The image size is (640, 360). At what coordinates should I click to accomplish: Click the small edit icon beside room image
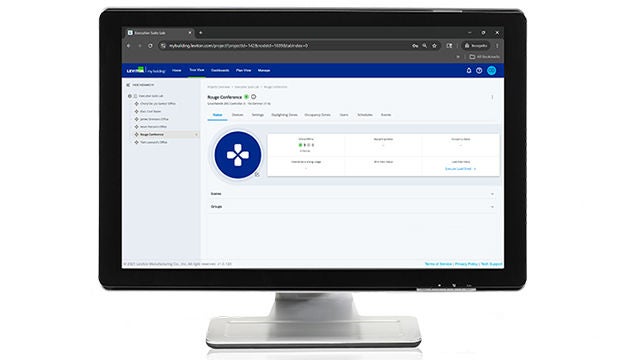pos(257,174)
